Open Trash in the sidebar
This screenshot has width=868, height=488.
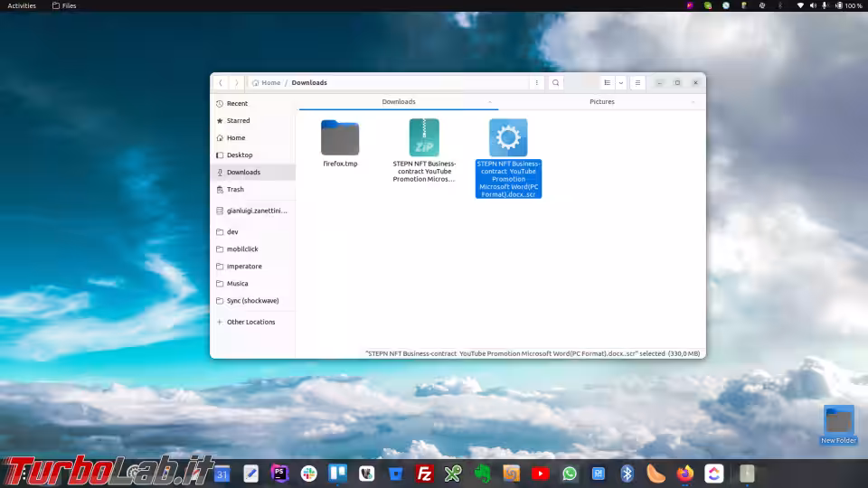(x=253, y=189)
